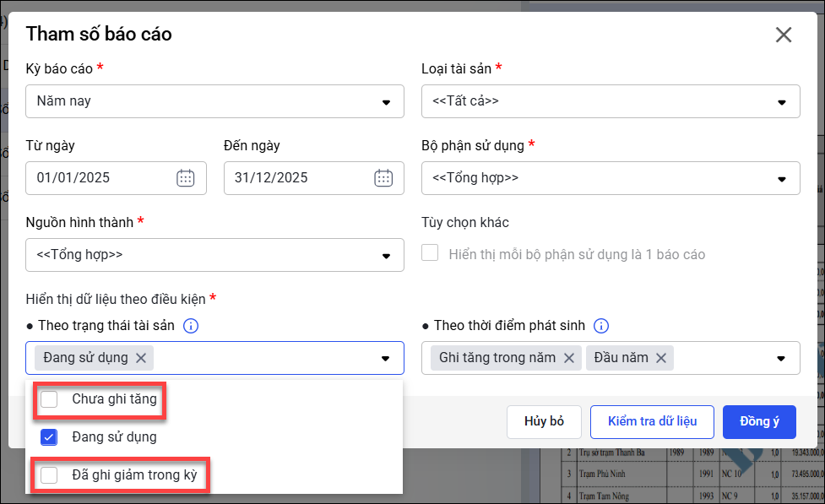Screen dimensions: 825x504
Task: Open the Nguồn hình thành dropdown
Action: pos(386,255)
